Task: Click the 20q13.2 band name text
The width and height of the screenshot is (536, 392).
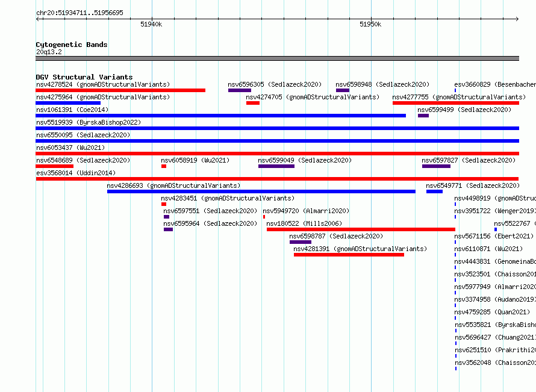Action: click(49, 52)
